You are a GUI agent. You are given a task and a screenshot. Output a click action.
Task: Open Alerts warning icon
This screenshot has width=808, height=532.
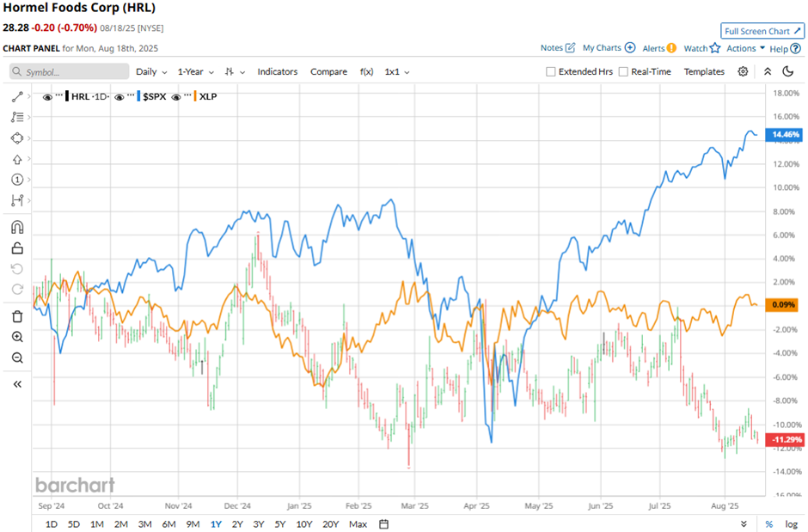click(671, 48)
